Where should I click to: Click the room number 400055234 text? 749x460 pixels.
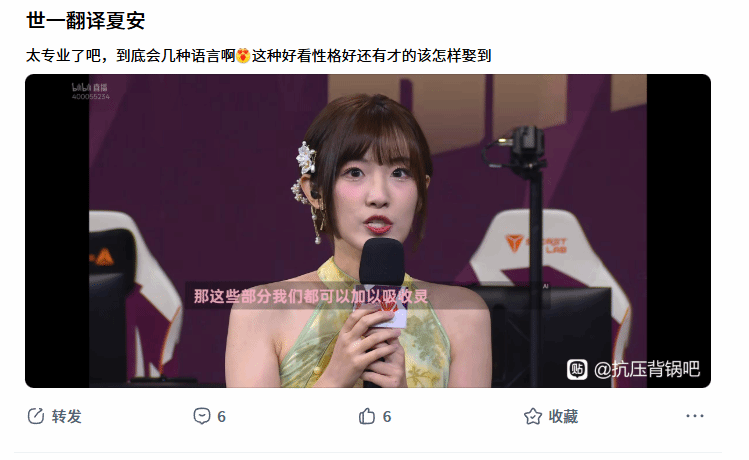91,96
